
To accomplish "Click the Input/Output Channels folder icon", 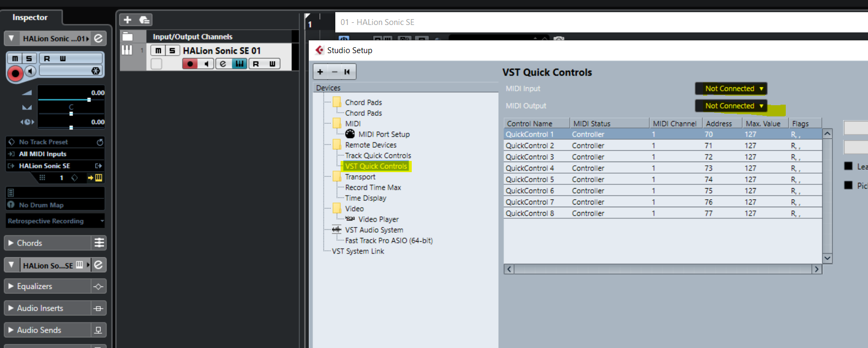I will 127,37.
